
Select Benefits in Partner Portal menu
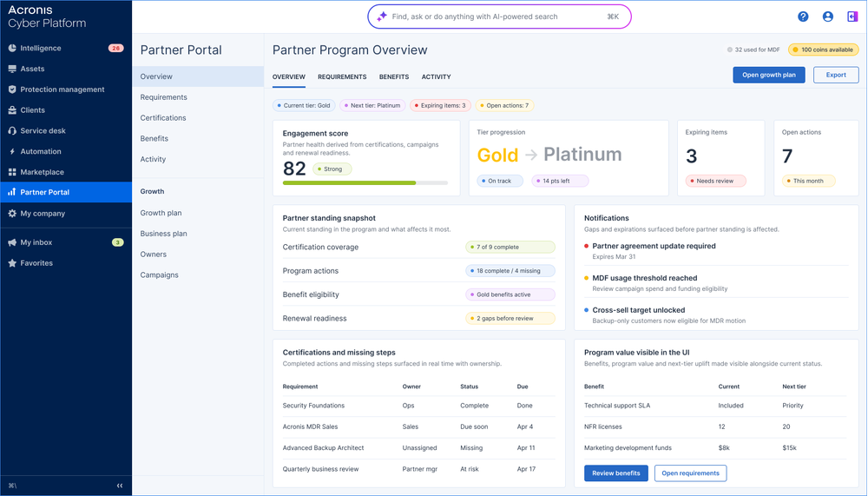(198, 138)
